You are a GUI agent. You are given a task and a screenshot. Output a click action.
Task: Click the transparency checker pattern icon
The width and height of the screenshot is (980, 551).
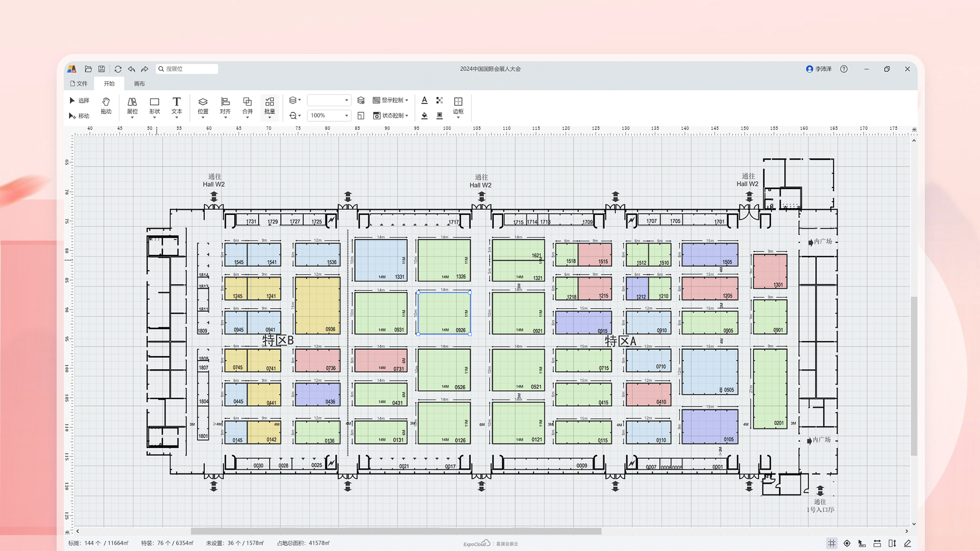point(439,101)
